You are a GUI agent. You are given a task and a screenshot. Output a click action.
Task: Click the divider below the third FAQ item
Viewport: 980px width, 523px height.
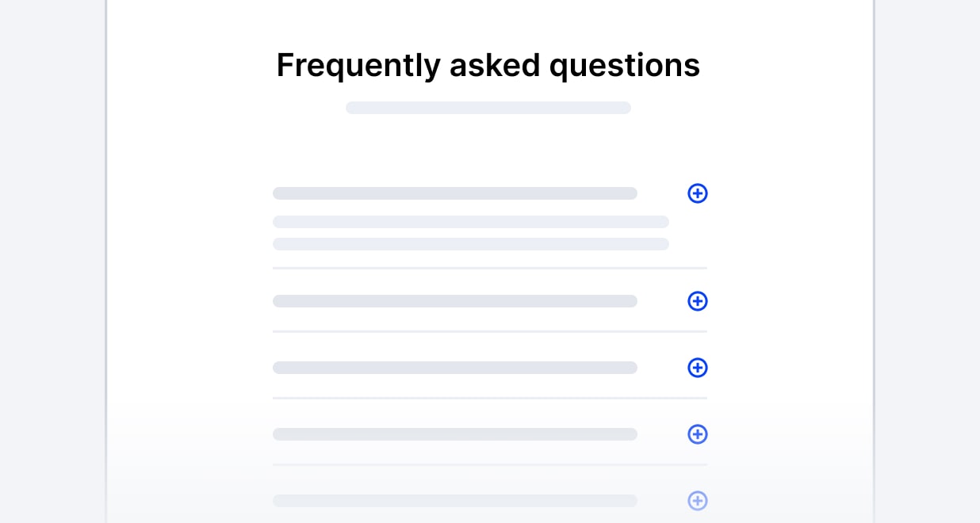(x=490, y=398)
